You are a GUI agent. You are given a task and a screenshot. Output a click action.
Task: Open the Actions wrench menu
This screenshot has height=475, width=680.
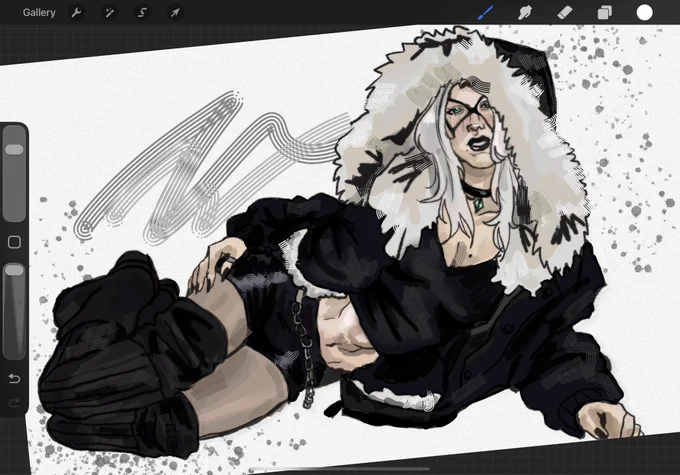76,13
